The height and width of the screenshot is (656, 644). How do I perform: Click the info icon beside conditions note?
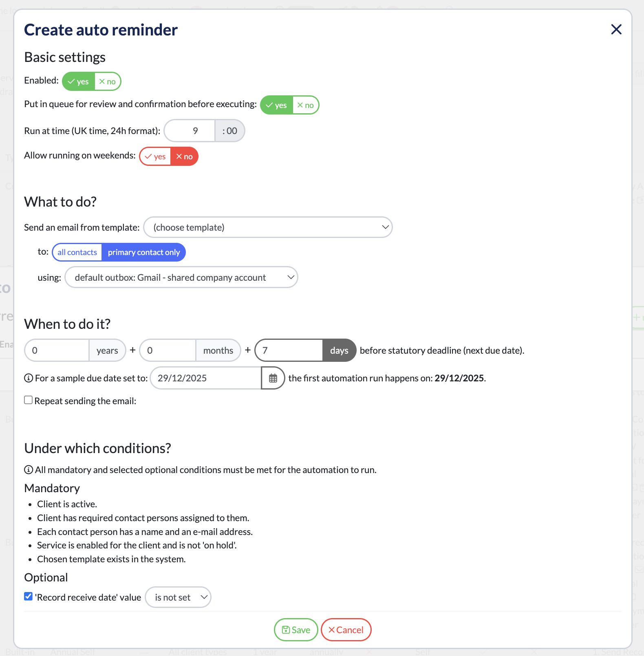(x=29, y=470)
